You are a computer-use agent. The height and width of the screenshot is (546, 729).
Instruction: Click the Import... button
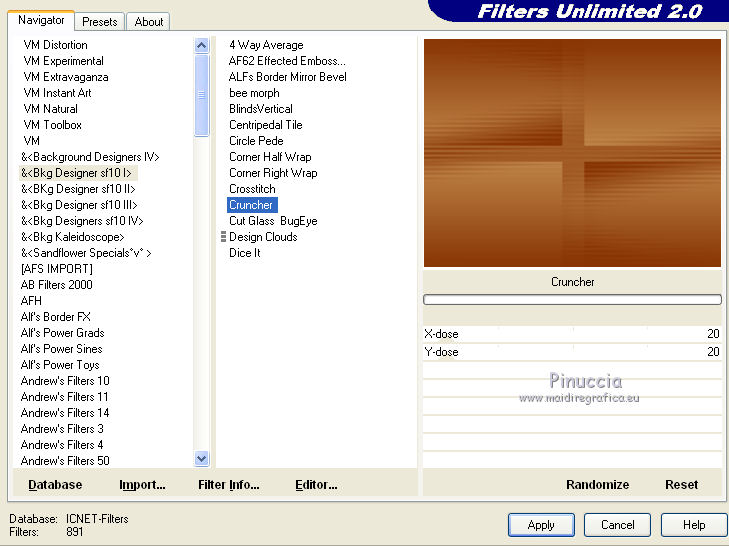[x=142, y=485]
